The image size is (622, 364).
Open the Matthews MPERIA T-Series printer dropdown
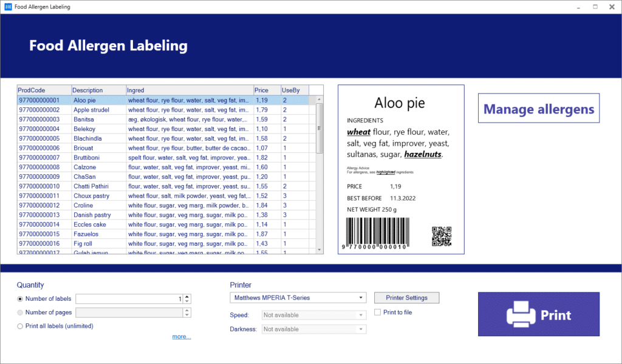(298, 298)
